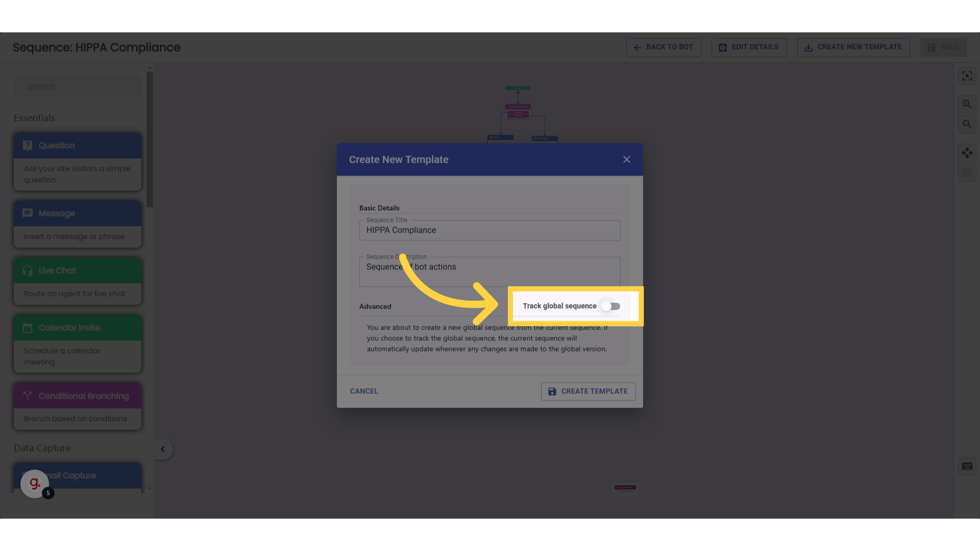Click the Email Capture block icon
The width and height of the screenshot is (980, 551).
27,475
